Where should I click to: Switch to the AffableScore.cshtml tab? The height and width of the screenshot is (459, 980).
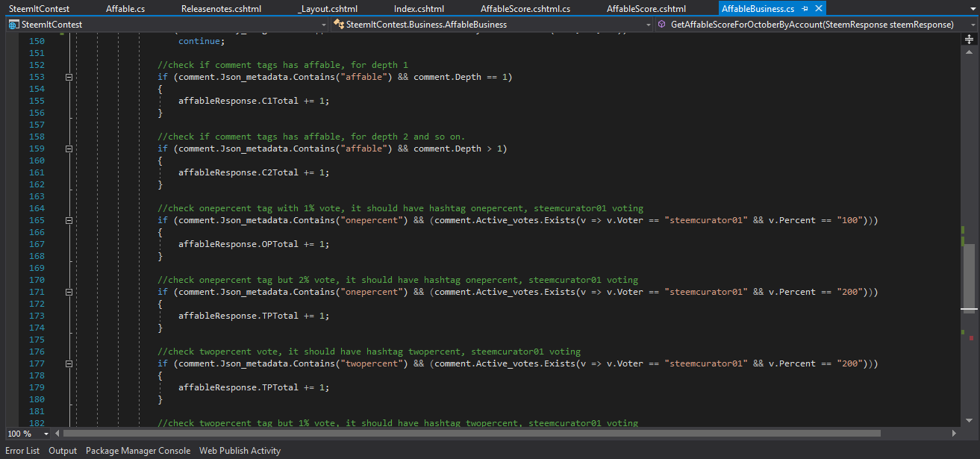coord(646,9)
